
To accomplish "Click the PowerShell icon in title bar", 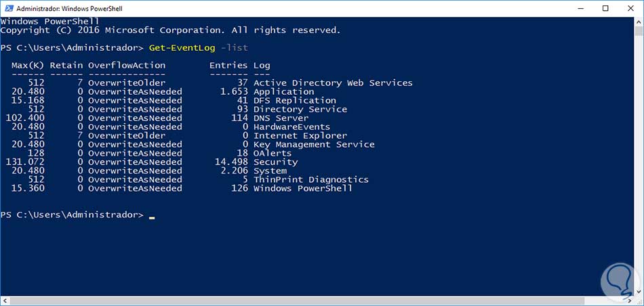I will tap(8, 7).
